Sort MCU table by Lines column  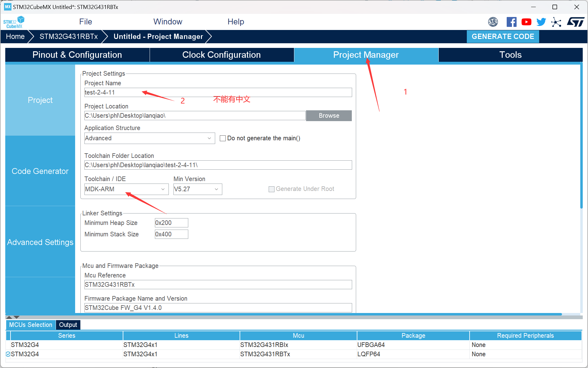[181, 336]
